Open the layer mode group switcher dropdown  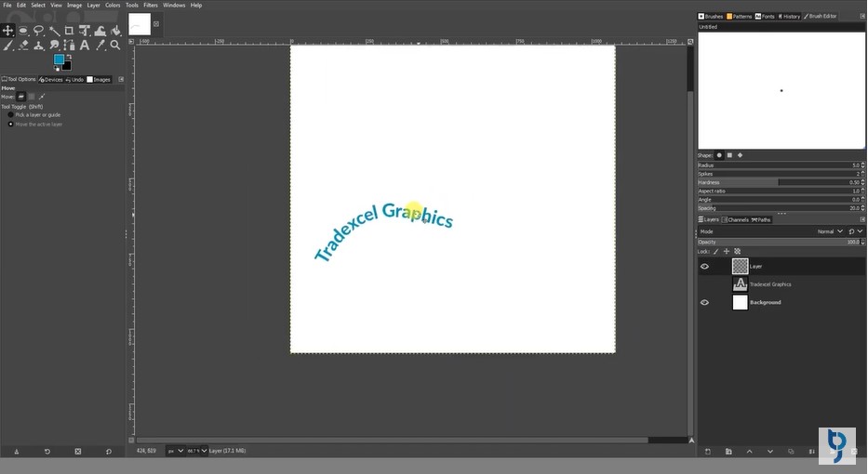(x=855, y=231)
